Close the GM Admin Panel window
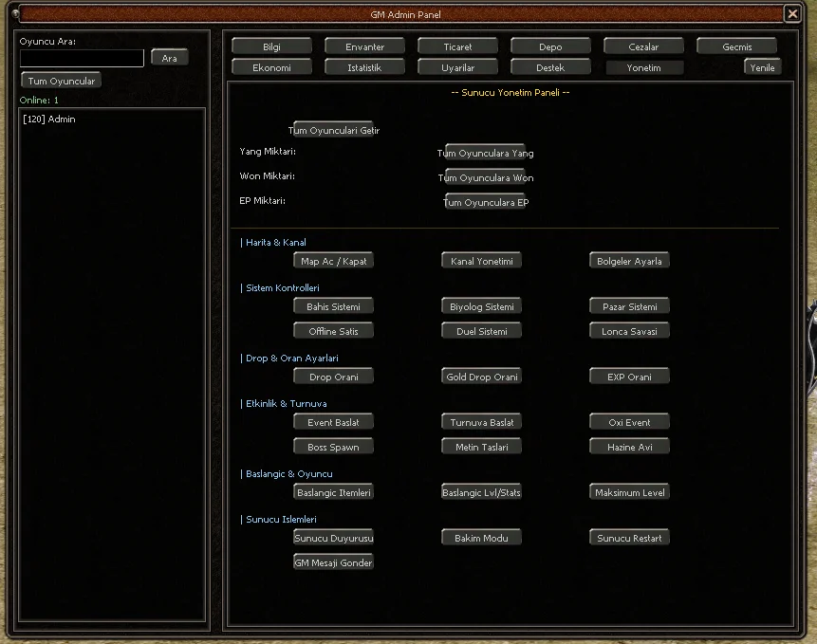Image resolution: width=817 pixels, height=644 pixels. (792, 14)
